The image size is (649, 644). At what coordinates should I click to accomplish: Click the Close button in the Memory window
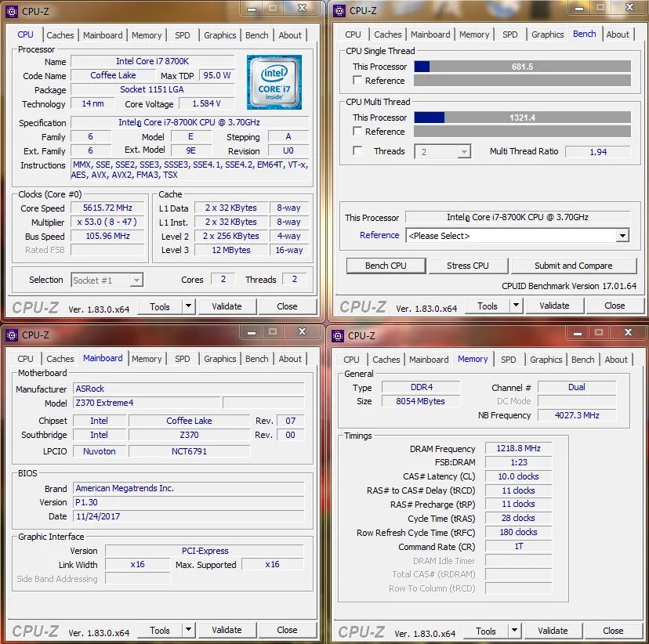(x=613, y=631)
